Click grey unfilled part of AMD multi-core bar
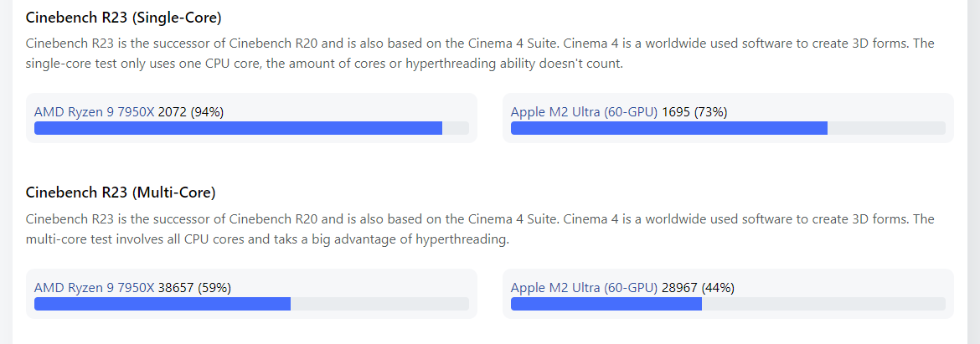 click(x=380, y=304)
